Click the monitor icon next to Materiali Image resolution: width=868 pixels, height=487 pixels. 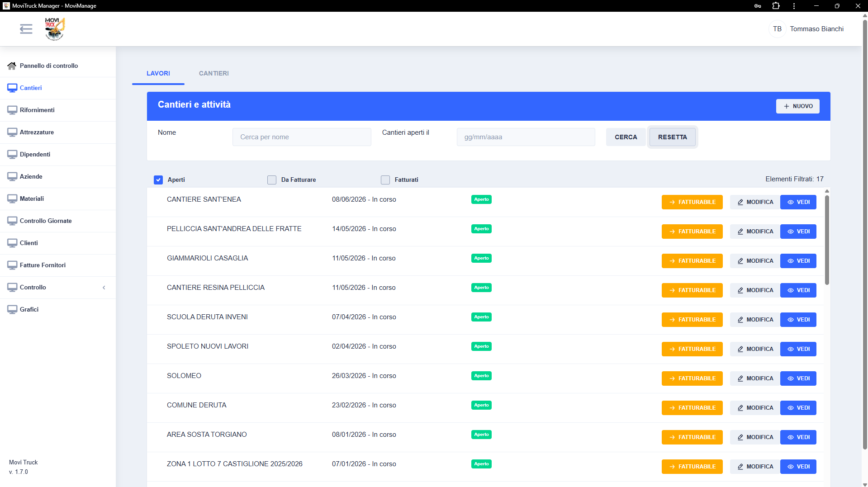[12, 199]
